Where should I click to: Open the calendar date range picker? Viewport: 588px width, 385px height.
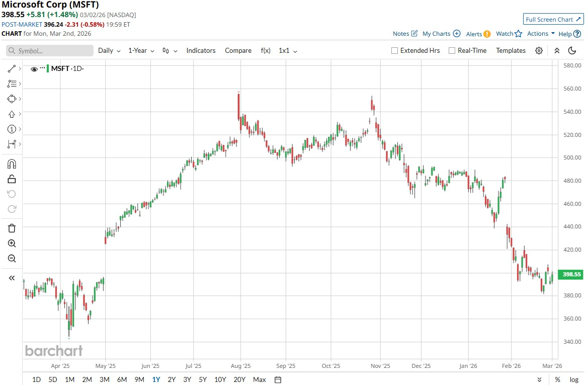[x=278, y=380]
